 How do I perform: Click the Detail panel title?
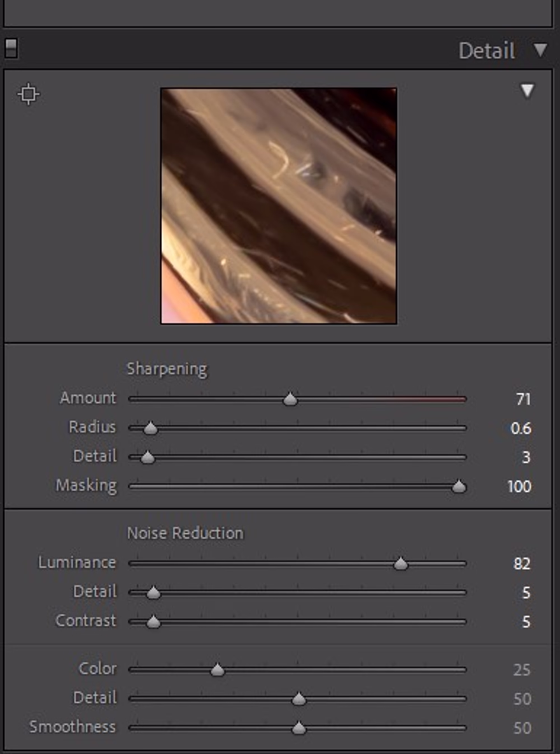pyautogui.click(x=487, y=50)
